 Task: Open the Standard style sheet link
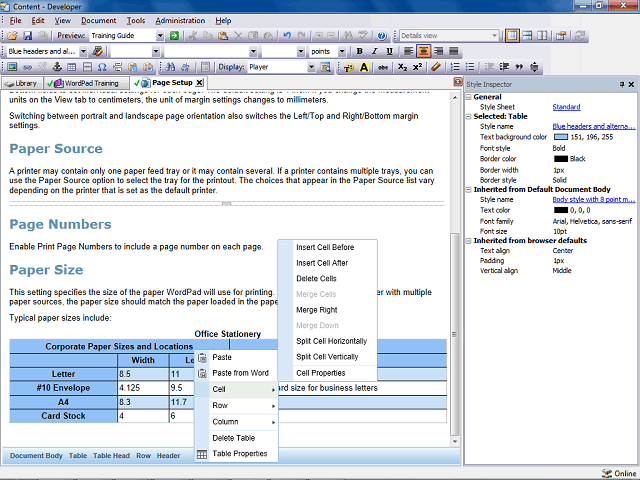pyautogui.click(x=566, y=107)
